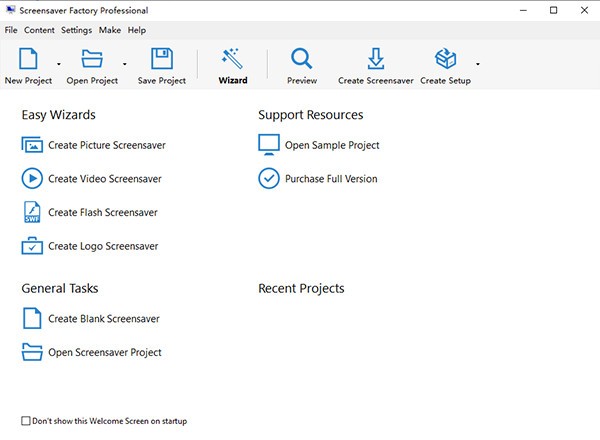Open the Settings menu

(76, 30)
